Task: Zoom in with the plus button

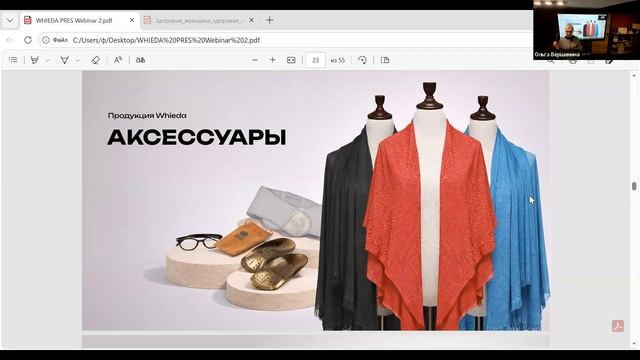Action: point(273,60)
